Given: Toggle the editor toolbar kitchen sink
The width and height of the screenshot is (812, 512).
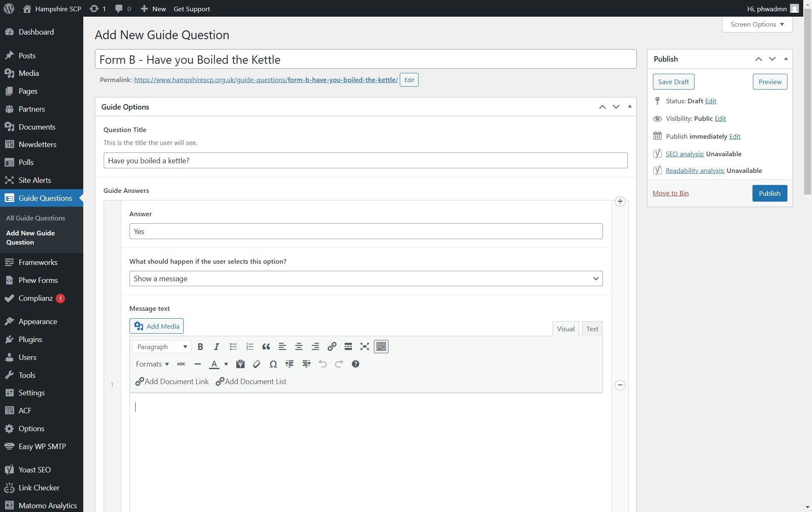Looking at the screenshot, I should (381, 347).
